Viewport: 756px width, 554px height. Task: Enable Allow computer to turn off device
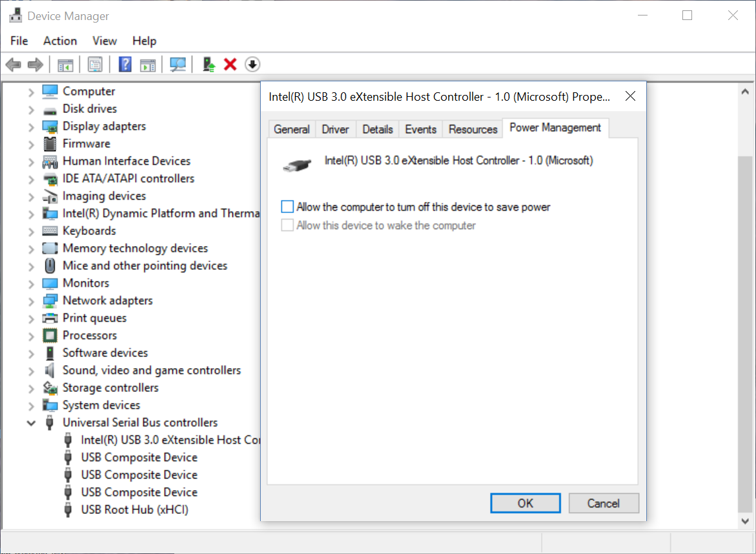point(287,207)
